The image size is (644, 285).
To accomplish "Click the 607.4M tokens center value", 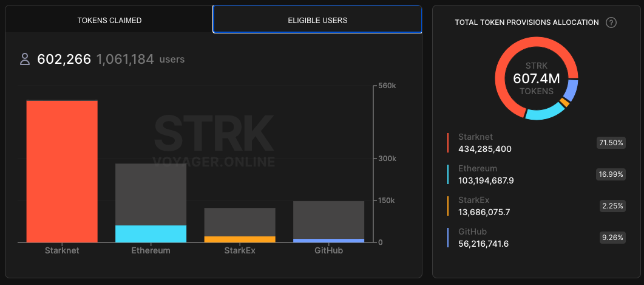I will click(537, 78).
